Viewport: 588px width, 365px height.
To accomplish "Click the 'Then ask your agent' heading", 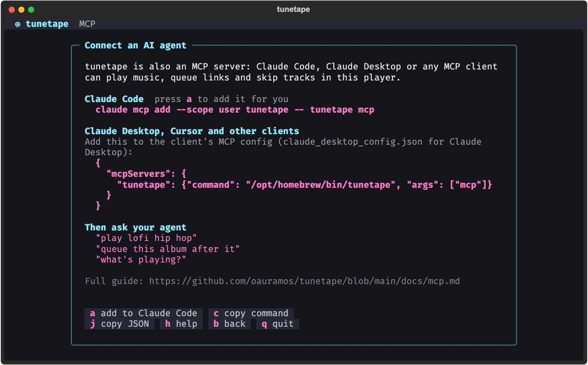I will [136, 227].
